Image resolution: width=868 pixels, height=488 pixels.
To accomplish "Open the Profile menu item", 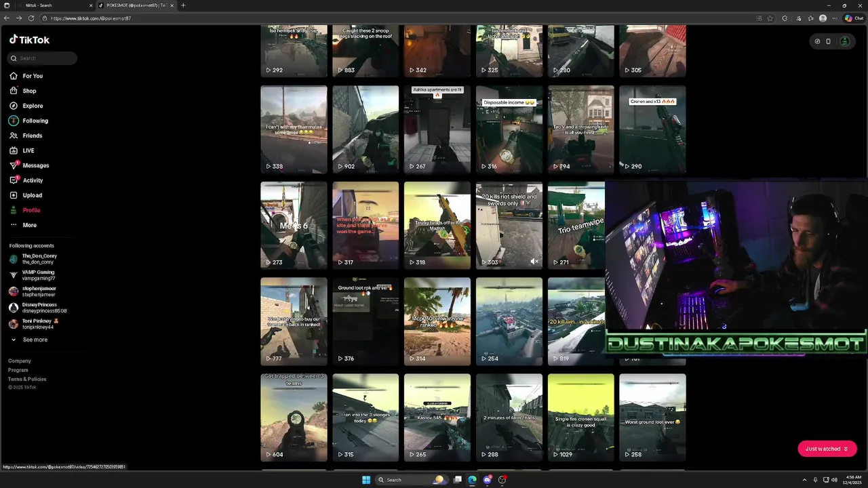I will click(x=25, y=210).
